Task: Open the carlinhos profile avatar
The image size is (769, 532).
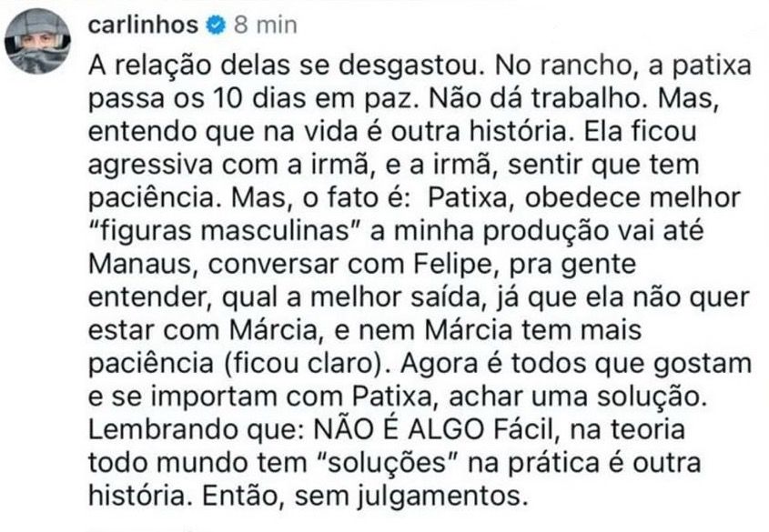Action: point(38,41)
